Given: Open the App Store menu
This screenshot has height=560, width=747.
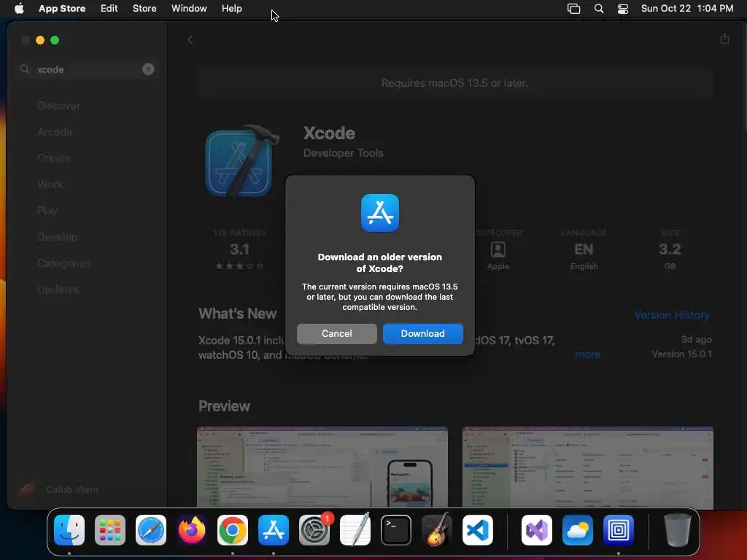Looking at the screenshot, I should pos(62,8).
